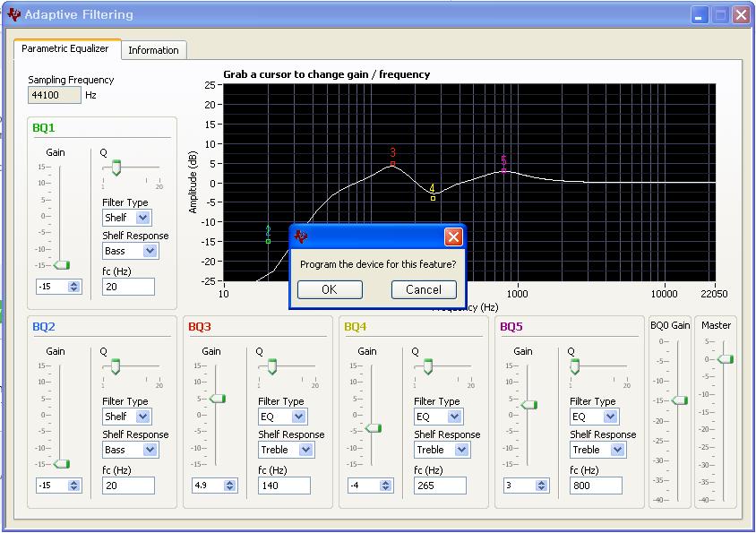
Task: Click the BQ5 fc (Hz) field
Action: pyautogui.click(x=596, y=486)
